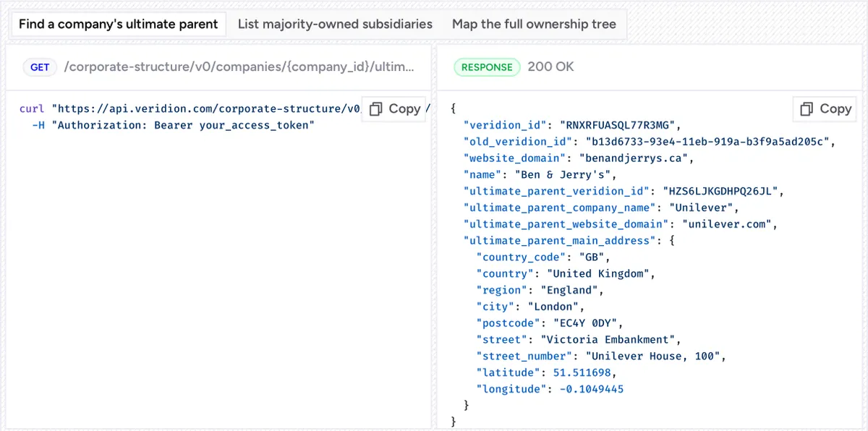The image size is (868, 431).
Task: Click the /corporate-structure/v0/companies endpoint path
Action: click(x=239, y=67)
